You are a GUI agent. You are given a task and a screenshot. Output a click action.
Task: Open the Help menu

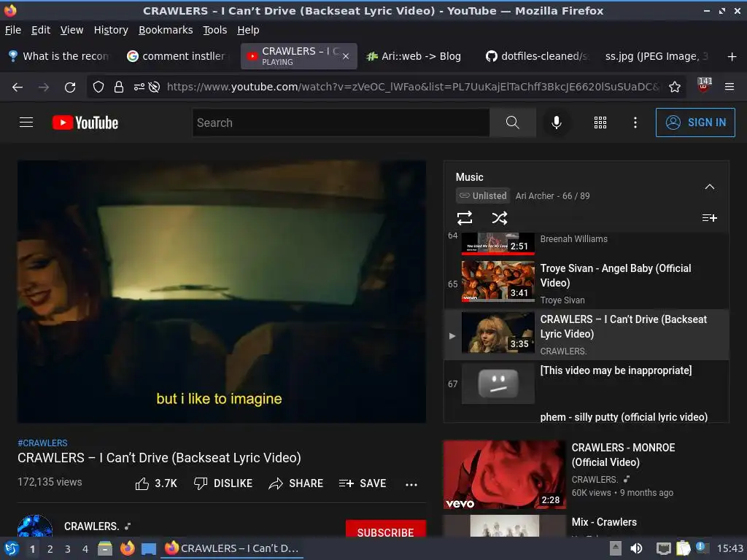point(248,30)
